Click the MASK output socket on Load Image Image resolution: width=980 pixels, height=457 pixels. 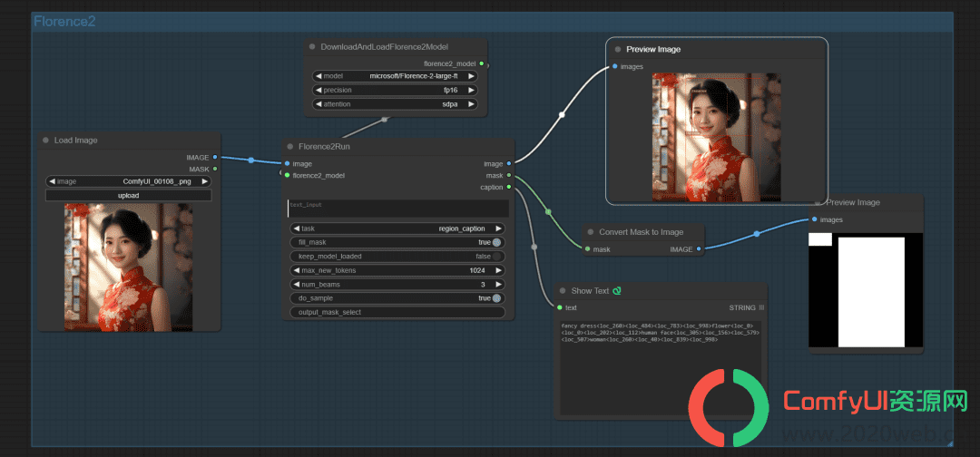click(215, 169)
